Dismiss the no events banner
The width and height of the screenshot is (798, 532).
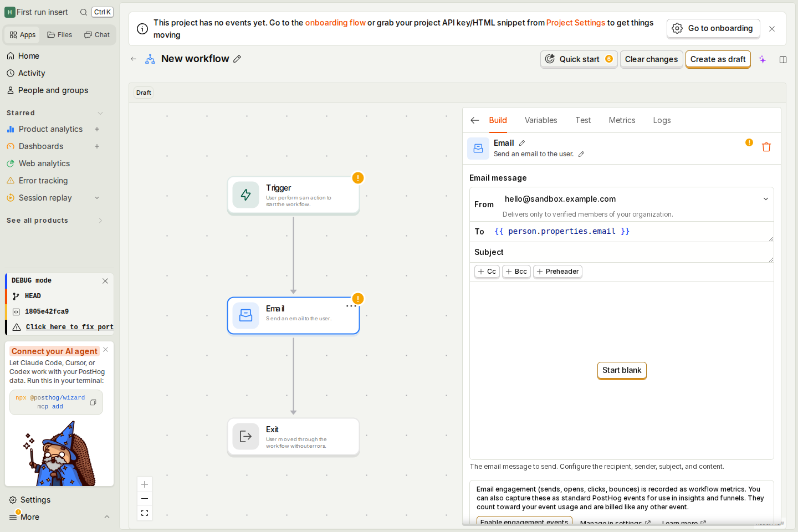[772, 29]
